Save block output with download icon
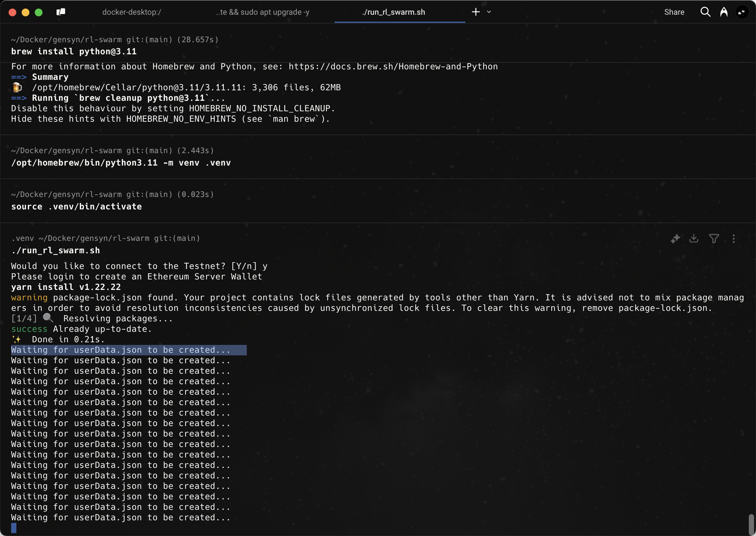The width and height of the screenshot is (756, 536). point(694,239)
